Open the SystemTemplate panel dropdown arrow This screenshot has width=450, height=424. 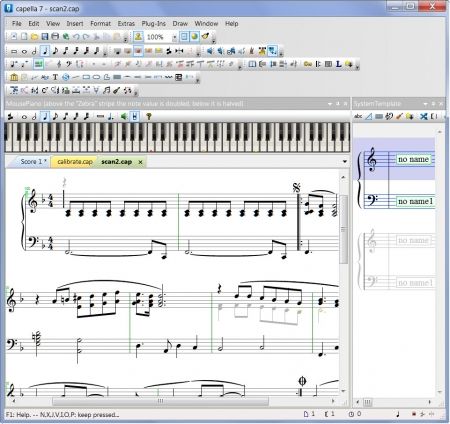tap(426, 104)
